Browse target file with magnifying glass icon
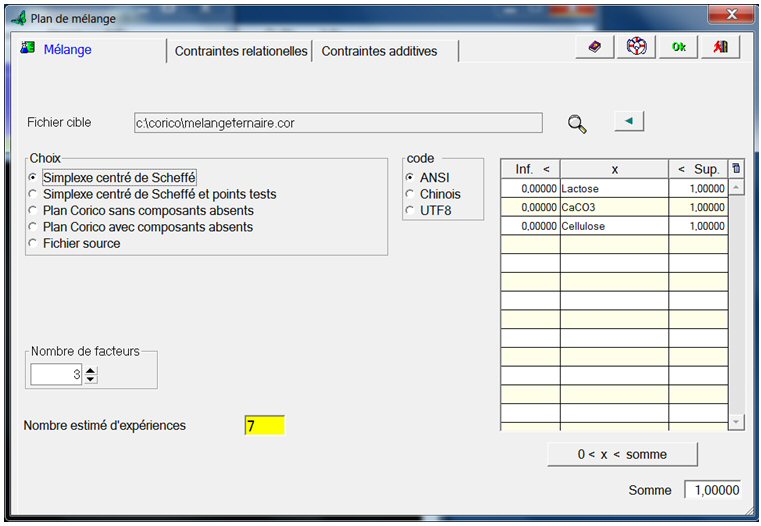The height and width of the screenshot is (526, 761). [x=577, y=123]
